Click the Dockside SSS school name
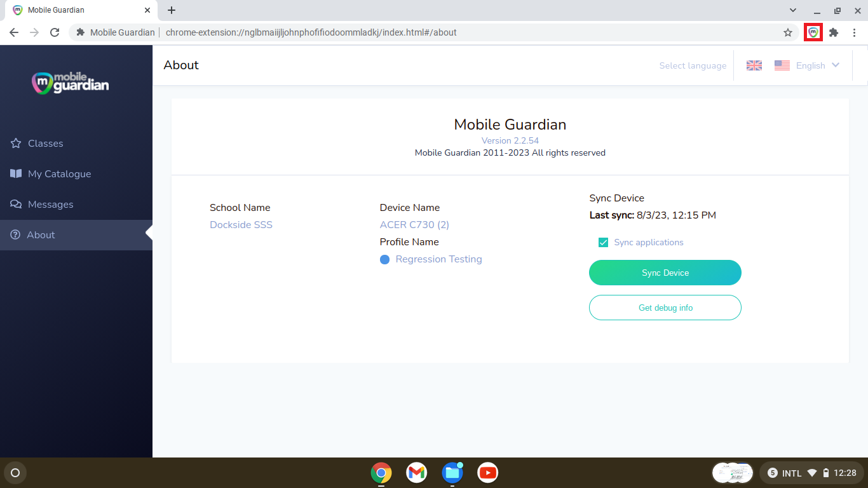868x488 pixels. click(241, 225)
